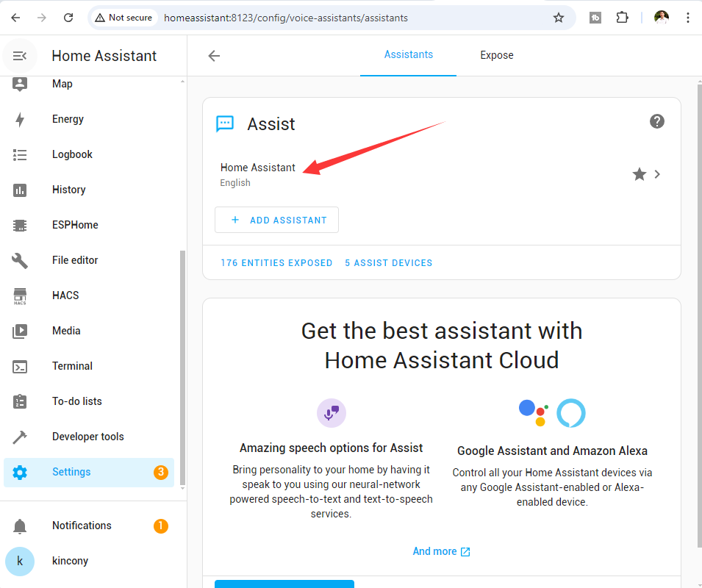Select the Assistants tab
The image size is (702, 588).
coord(408,54)
